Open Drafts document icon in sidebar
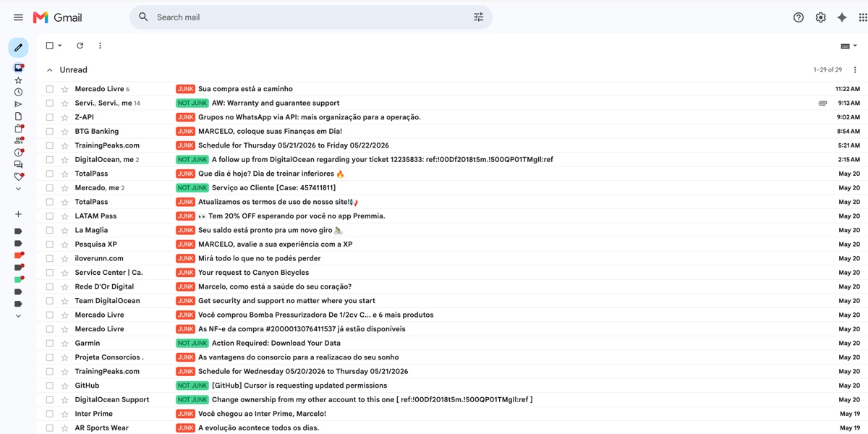Image resolution: width=868 pixels, height=434 pixels. (18, 116)
